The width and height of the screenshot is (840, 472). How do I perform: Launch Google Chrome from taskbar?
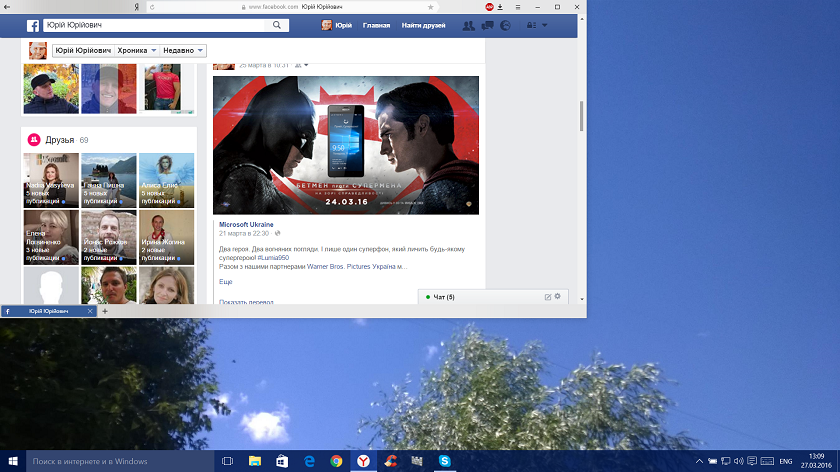click(336, 461)
